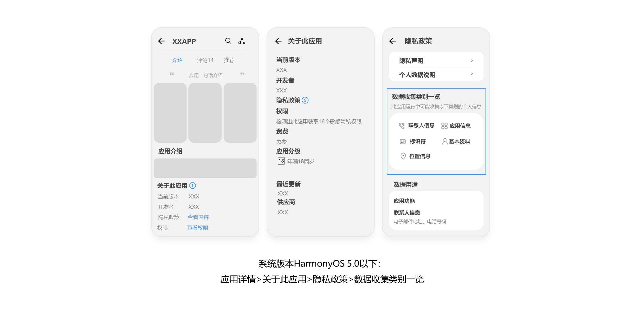Tap the 关于此应用 section heading

(172, 186)
